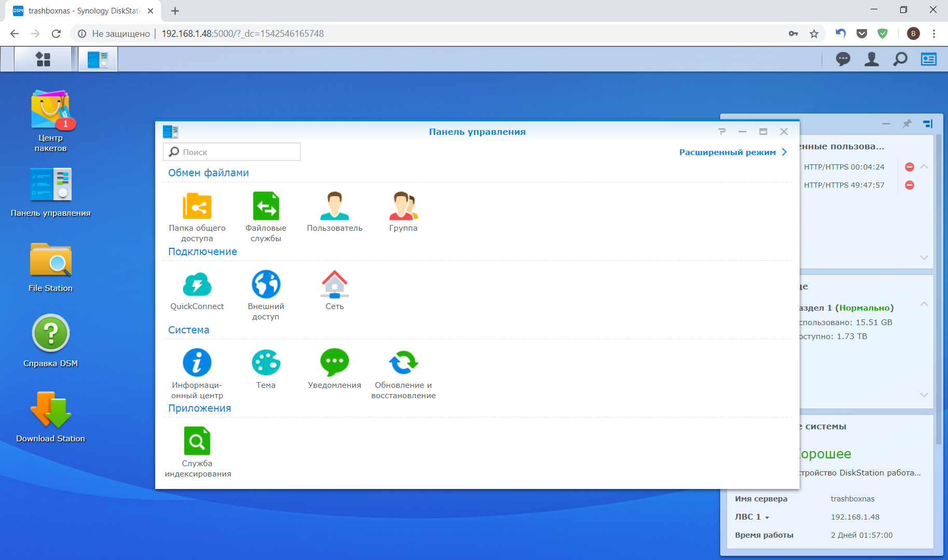Open the user options person icon
948x560 pixels.
(872, 59)
